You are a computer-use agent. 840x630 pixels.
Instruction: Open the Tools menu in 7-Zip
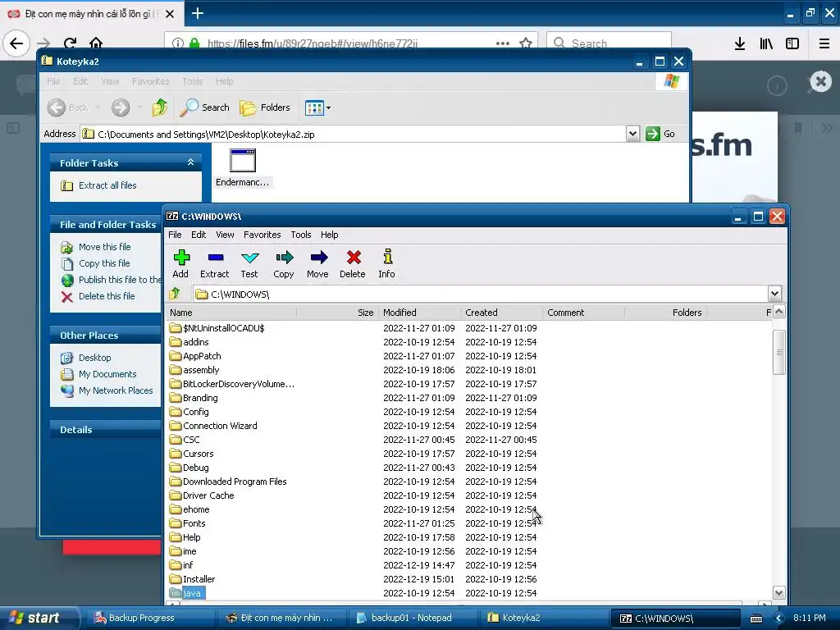click(301, 235)
